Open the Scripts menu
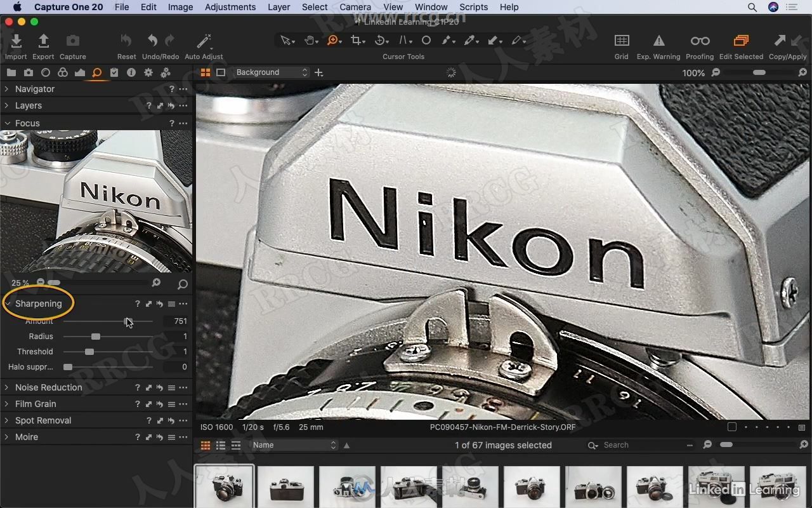The height and width of the screenshot is (508, 812). pyautogui.click(x=473, y=7)
